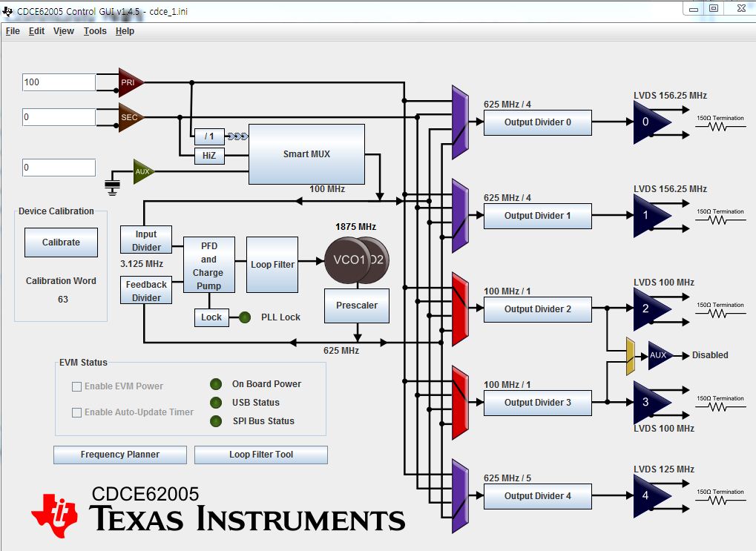This screenshot has height=551, width=756.
Task: Click the AUX input buffer icon
Action: [142, 171]
